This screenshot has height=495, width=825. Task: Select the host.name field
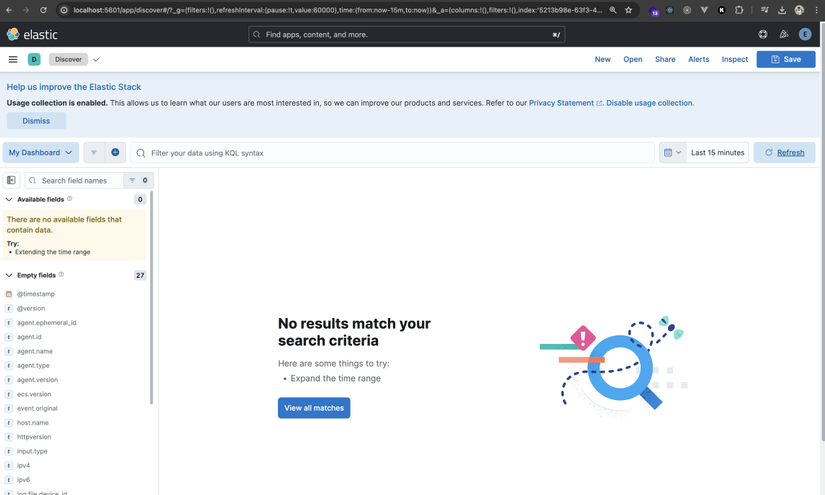(33, 422)
